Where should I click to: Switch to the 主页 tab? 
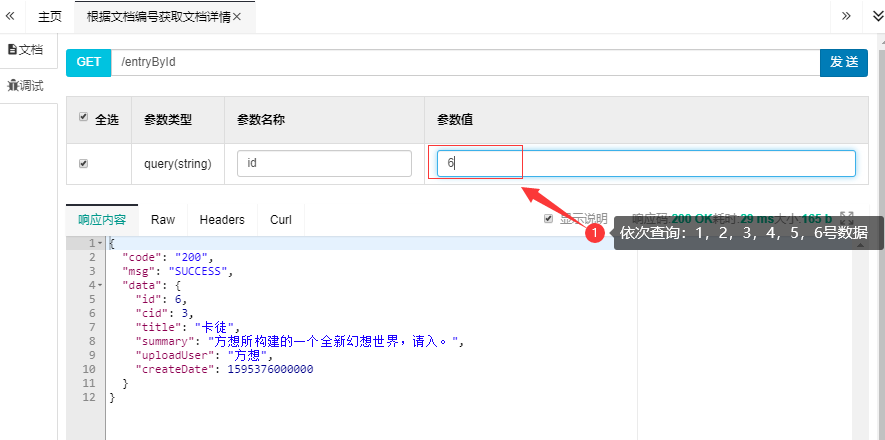(50, 17)
